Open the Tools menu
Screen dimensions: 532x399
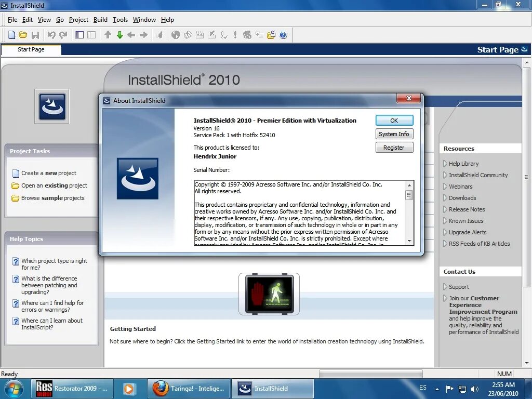pyautogui.click(x=120, y=20)
